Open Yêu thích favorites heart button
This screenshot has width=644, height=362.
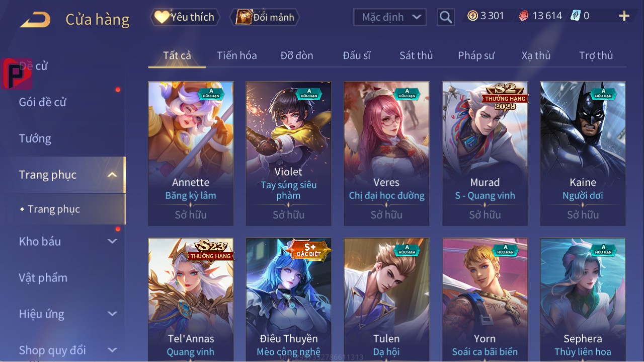click(x=185, y=17)
